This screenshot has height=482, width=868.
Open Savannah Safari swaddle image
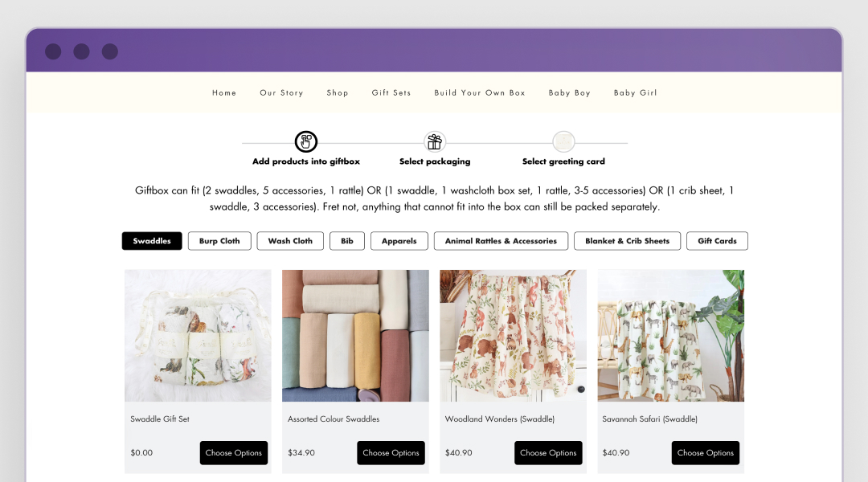pos(671,335)
